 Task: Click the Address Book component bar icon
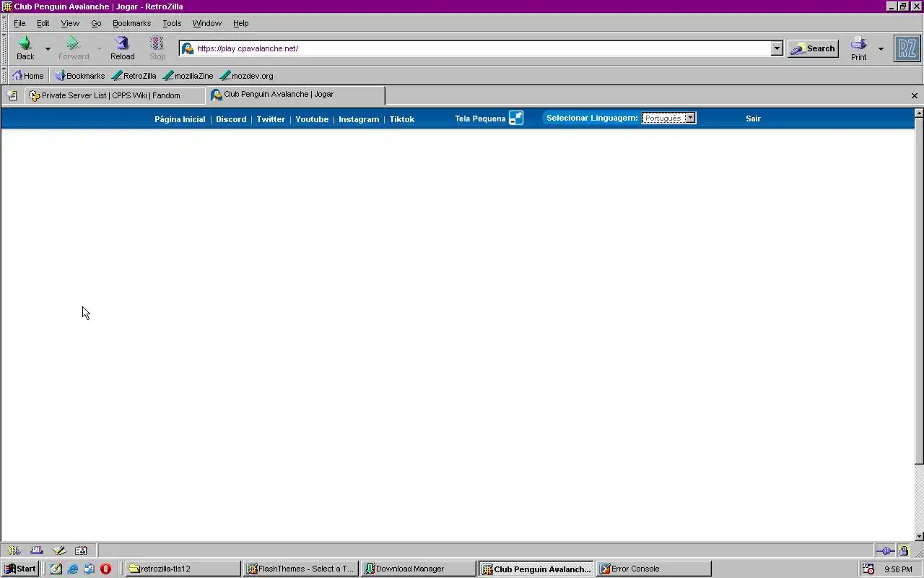click(x=81, y=551)
